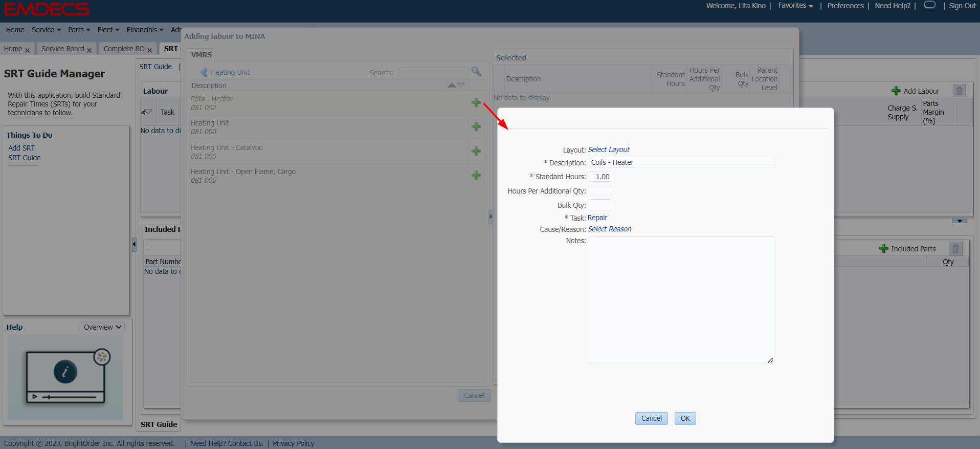Click the VMRS Search input box
Viewport: 980px width, 449px height.
tap(433, 72)
